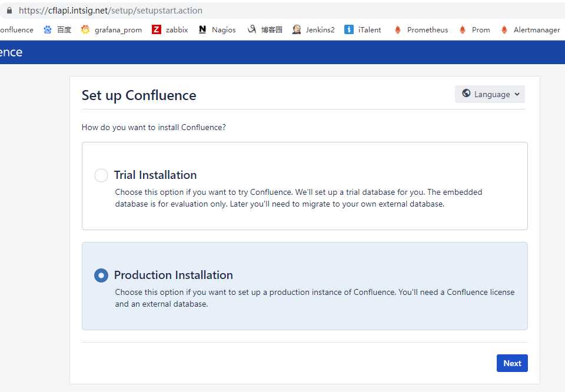This screenshot has width=565, height=392.
Task: Expand the Language dropdown arrow
Action: pyautogui.click(x=517, y=94)
